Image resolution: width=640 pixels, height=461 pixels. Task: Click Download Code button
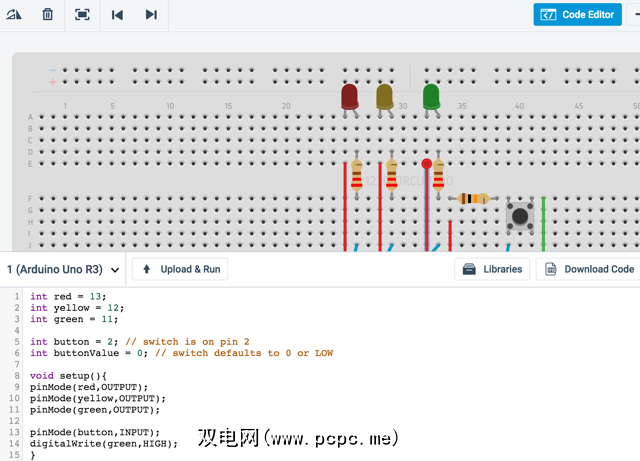click(x=588, y=269)
